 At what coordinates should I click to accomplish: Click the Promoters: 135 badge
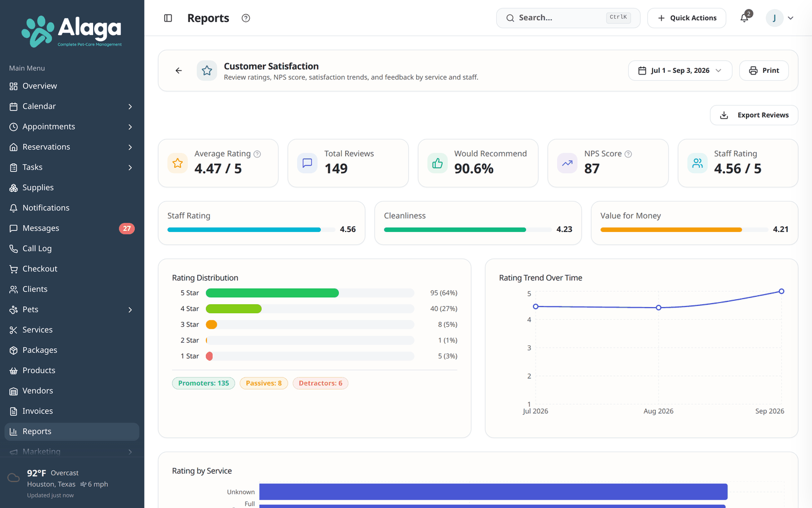(x=204, y=383)
